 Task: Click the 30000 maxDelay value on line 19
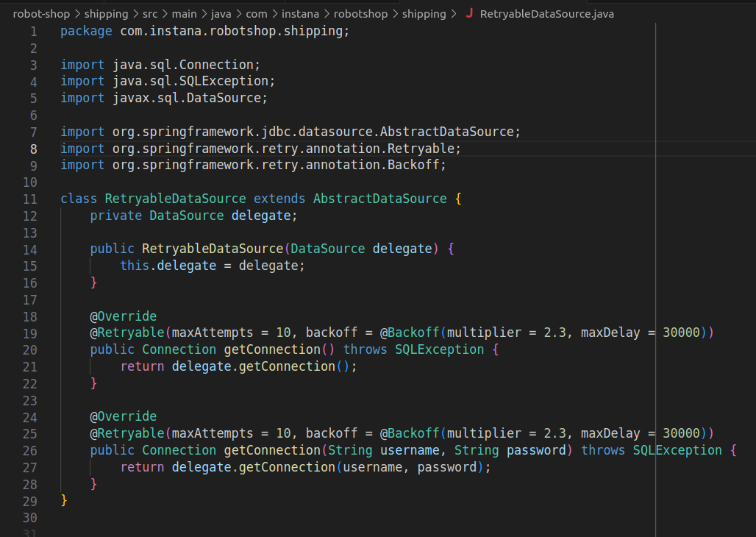tap(681, 333)
